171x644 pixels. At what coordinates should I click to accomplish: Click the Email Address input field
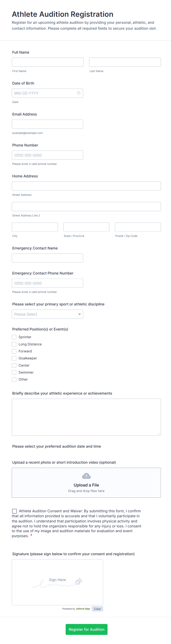point(47,124)
